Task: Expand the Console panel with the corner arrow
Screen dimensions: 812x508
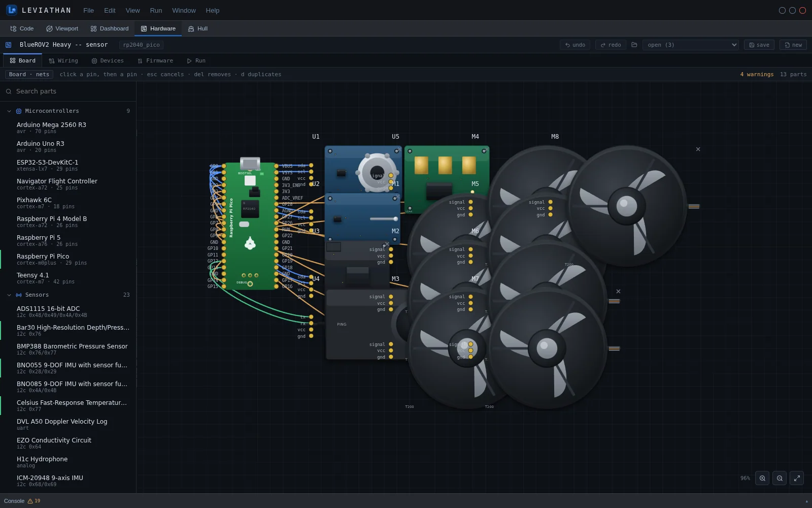Action: coord(806,501)
